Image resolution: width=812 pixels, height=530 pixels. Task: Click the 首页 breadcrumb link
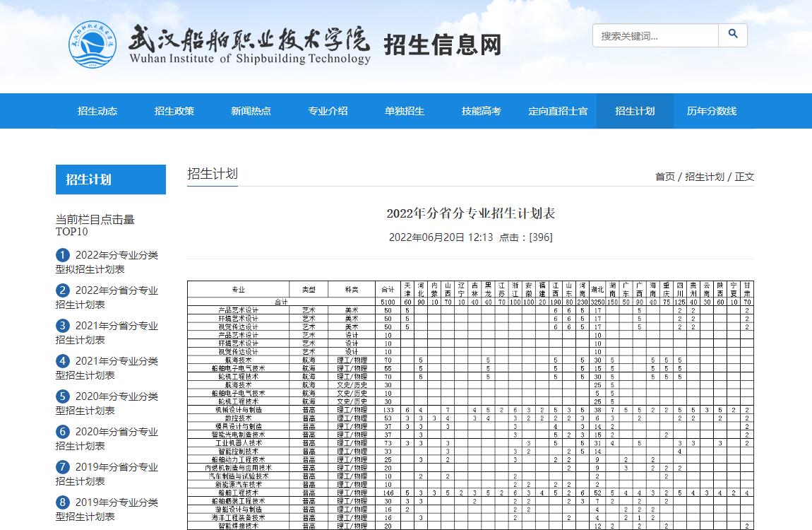(x=664, y=177)
